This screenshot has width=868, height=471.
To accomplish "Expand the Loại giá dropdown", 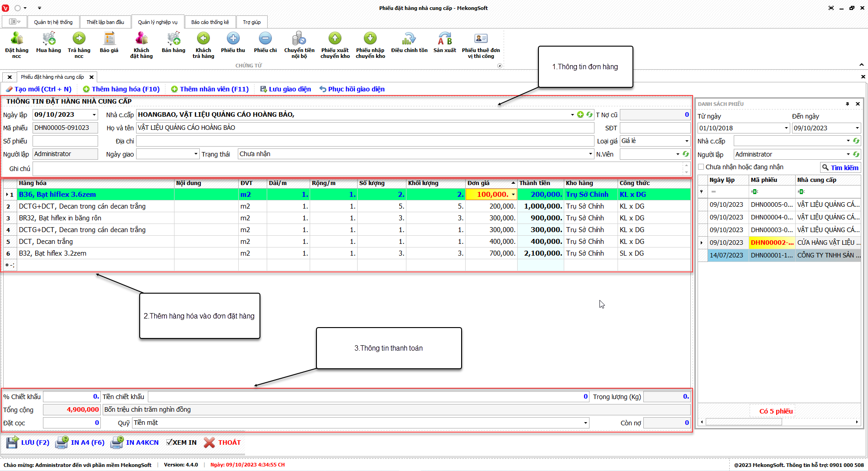I will click(x=686, y=141).
